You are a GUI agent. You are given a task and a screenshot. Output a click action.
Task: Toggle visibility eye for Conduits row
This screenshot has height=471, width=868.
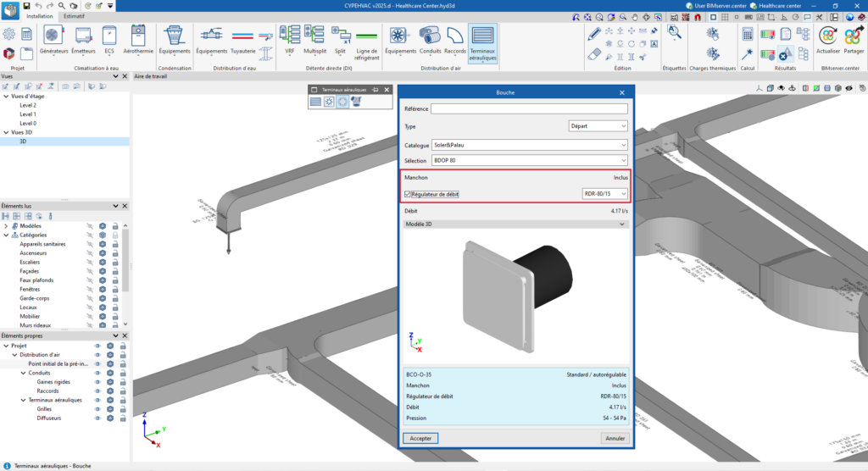pyautogui.click(x=97, y=373)
